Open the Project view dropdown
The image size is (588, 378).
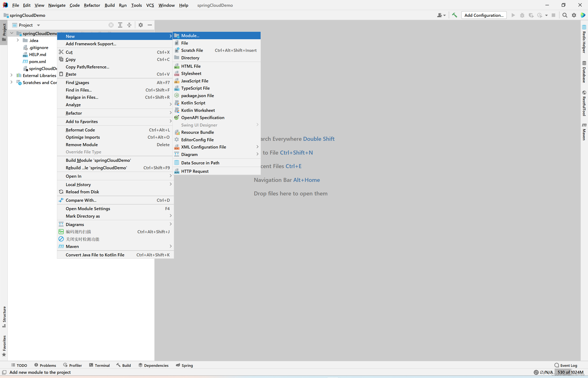pyautogui.click(x=38, y=25)
